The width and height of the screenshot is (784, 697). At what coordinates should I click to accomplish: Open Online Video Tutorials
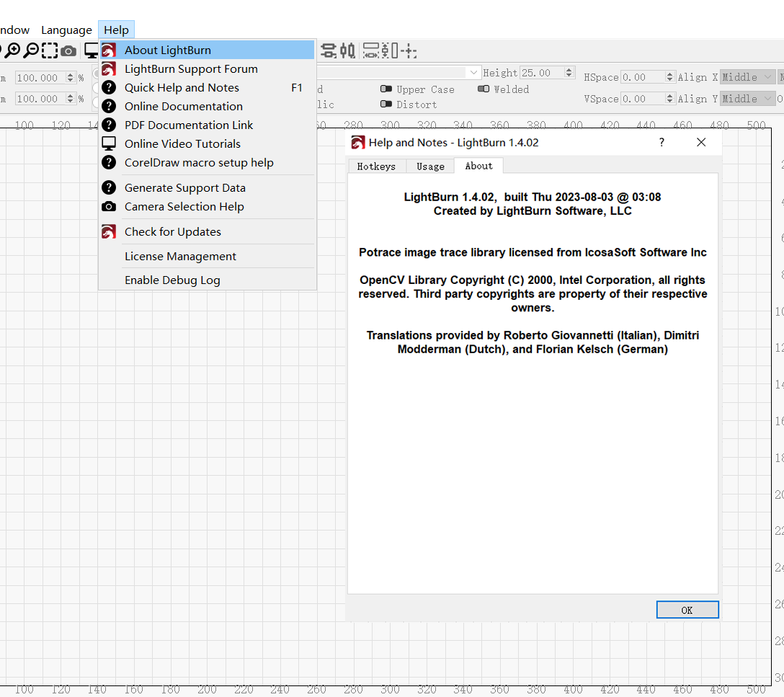(x=207, y=144)
